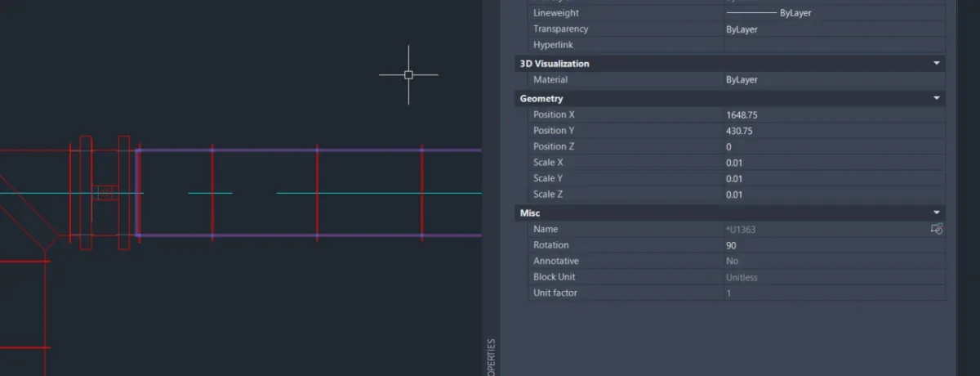Edit the Position Y value 430.75

tap(833, 131)
